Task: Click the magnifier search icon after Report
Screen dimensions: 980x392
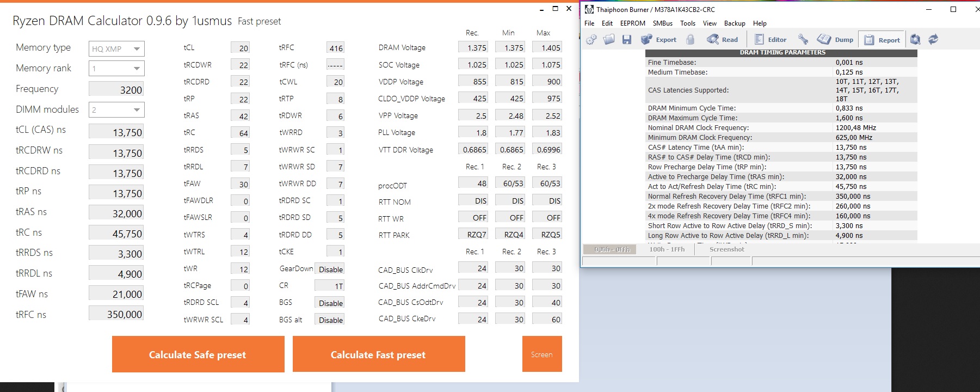Action: 915,40
